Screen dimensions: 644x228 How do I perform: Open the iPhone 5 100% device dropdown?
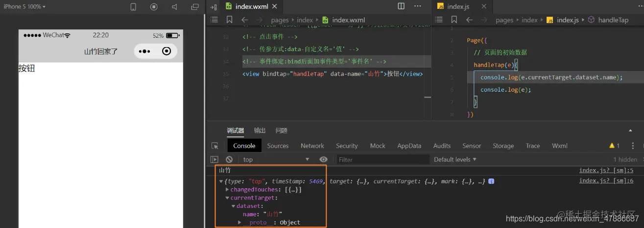[x=24, y=7]
